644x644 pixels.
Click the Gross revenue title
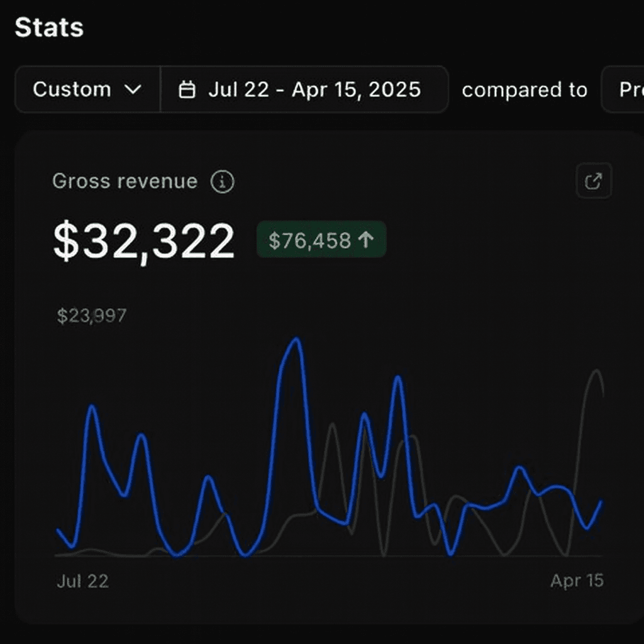click(125, 182)
